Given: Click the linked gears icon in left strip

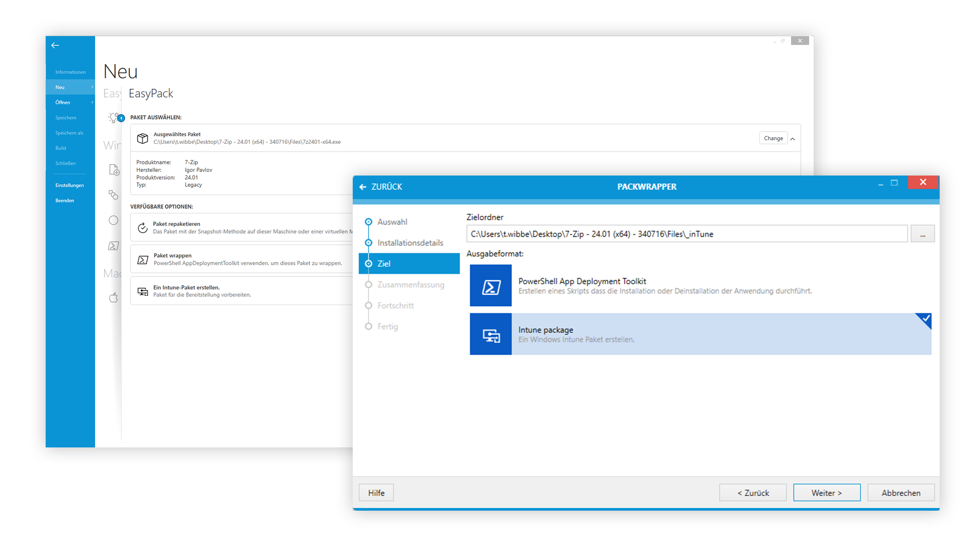Looking at the screenshot, I should pyautogui.click(x=113, y=195).
